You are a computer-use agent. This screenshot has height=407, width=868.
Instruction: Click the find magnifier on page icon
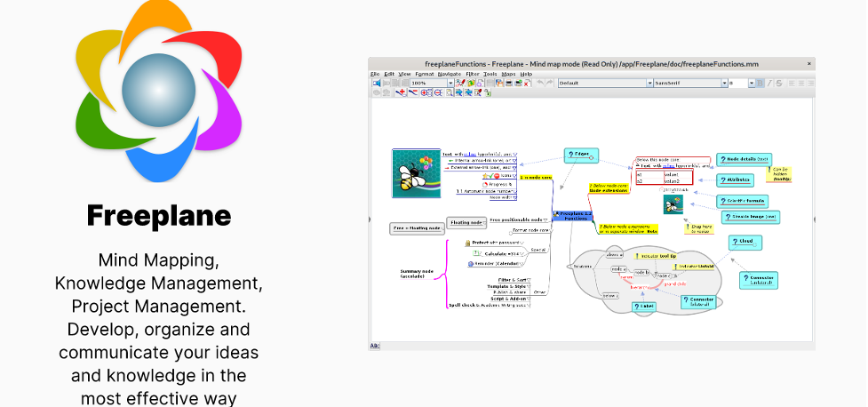click(x=449, y=92)
